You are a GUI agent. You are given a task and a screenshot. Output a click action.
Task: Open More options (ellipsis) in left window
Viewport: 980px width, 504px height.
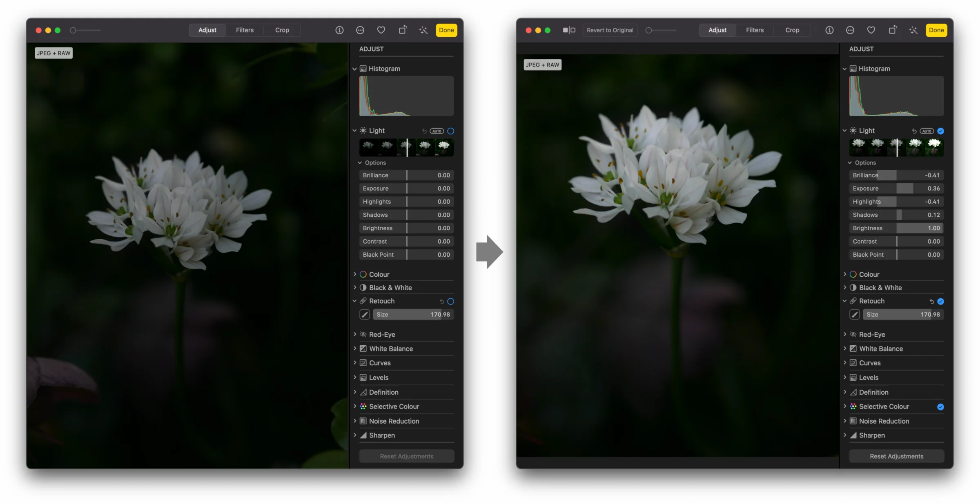(360, 30)
